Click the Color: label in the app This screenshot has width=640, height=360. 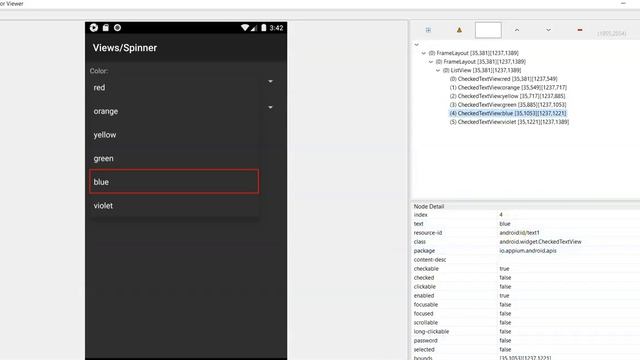click(99, 71)
